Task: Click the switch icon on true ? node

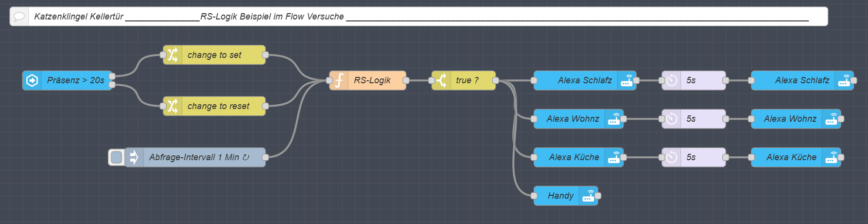Action: (441, 80)
